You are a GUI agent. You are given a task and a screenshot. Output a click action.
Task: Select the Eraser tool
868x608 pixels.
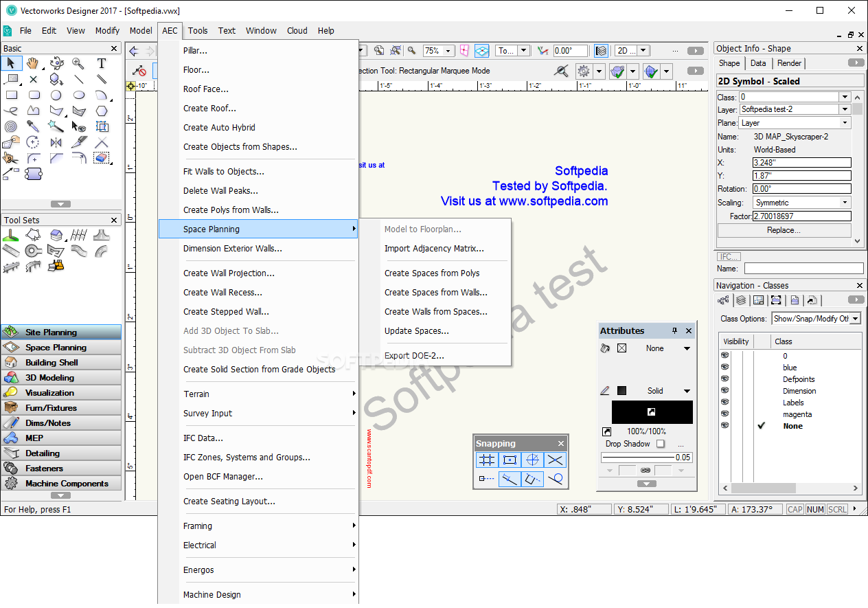point(102,158)
